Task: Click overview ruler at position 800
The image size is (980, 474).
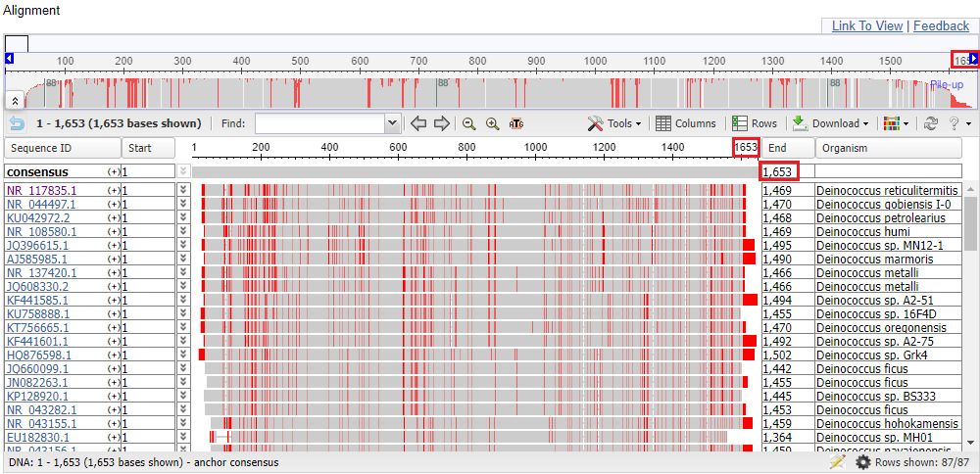Action: pyautogui.click(x=477, y=61)
